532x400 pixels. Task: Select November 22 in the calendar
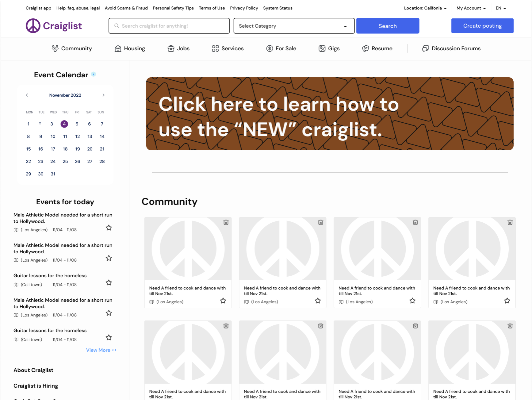[28, 161]
